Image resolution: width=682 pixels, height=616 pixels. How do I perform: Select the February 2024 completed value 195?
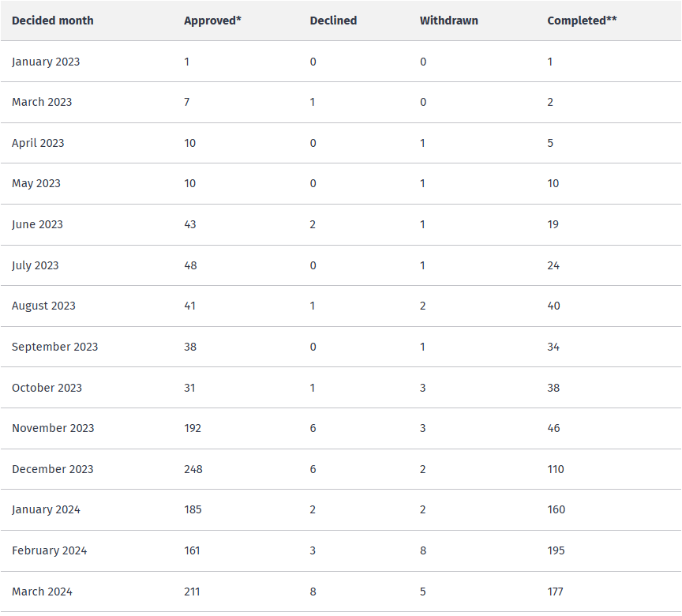(x=556, y=550)
